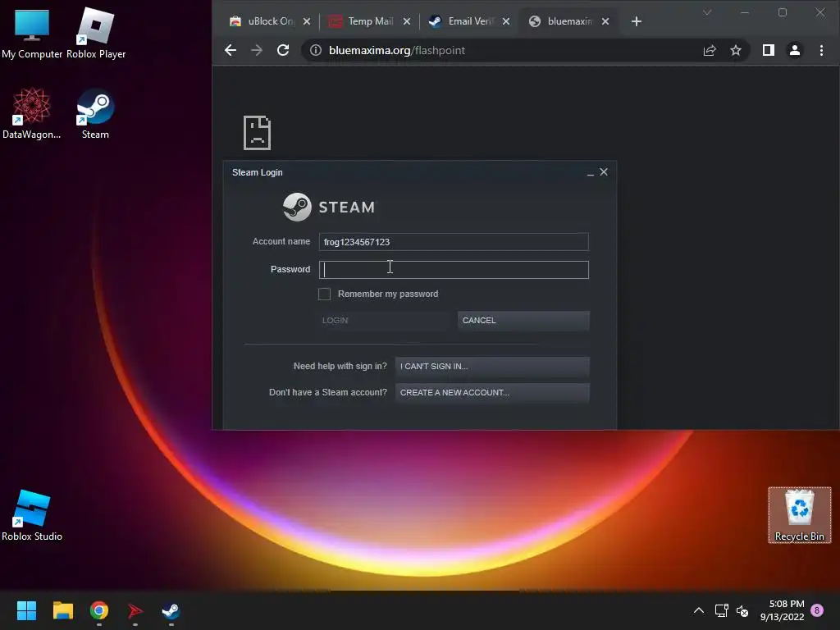The height and width of the screenshot is (630, 840).
Task: Click the muted volume tray icon
Action: click(742, 610)
